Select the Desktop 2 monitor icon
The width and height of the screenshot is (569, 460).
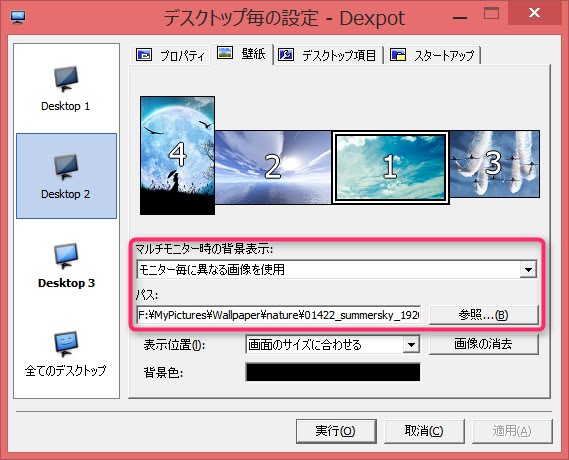(66, 167)
